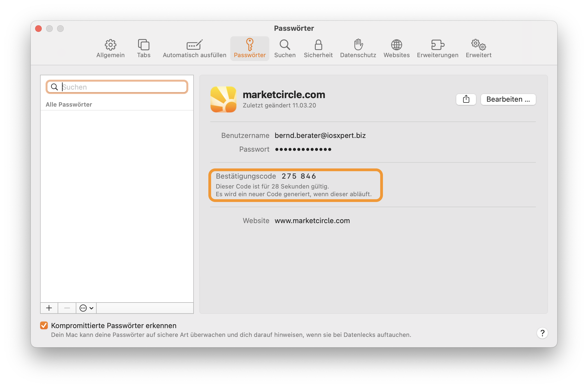Screen dimensions: 588x388
Task: Select the Sicherheit lock icon
Action: tap(318, 48)
